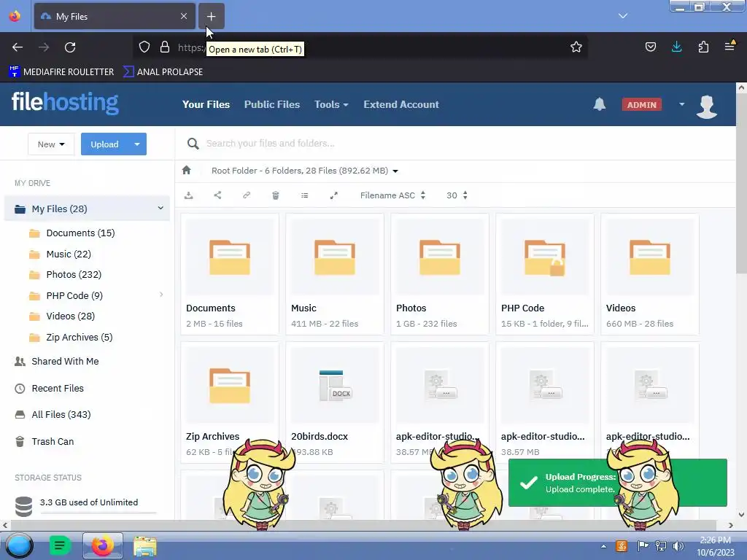
Task: Click the search files and folders field
Action: [x=455, y=144]
